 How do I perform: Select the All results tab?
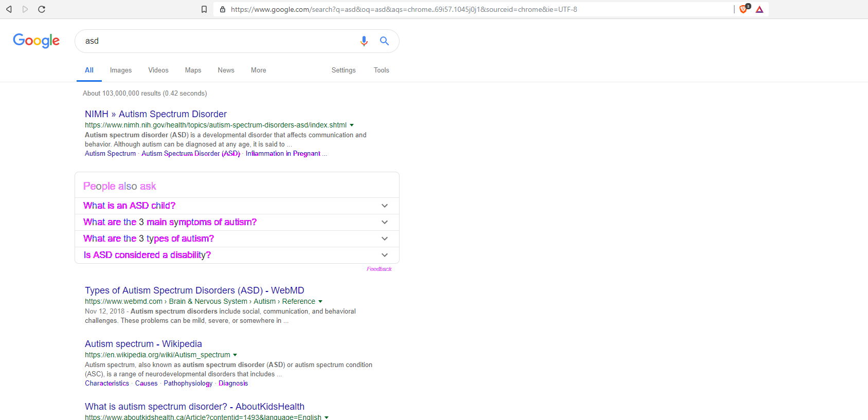coord(89,70)
